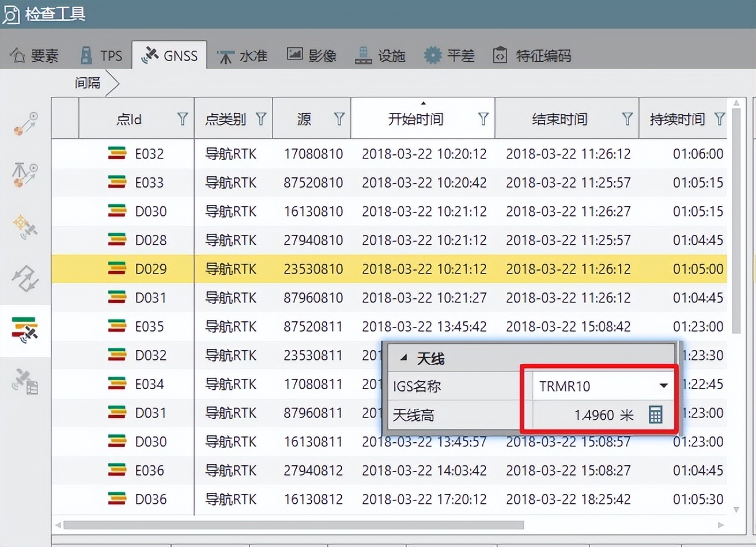The height and width of the screenshot is (547, 756).
Task: Click the 天线高 field showing 1.4960 米
Action: (x=603, y=415)
